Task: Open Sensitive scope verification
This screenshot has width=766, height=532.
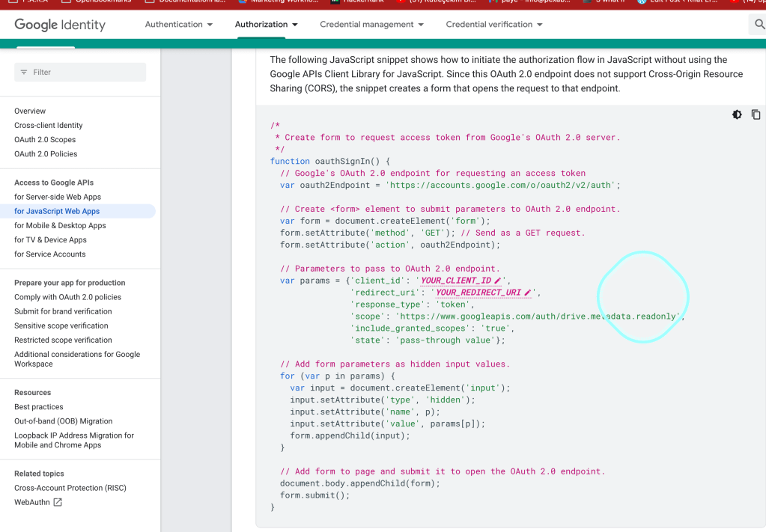Action: 61,325
